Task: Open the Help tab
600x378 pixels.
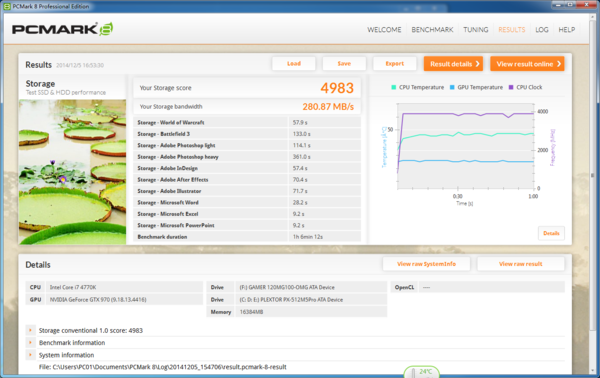Action: tap(566, 30)
